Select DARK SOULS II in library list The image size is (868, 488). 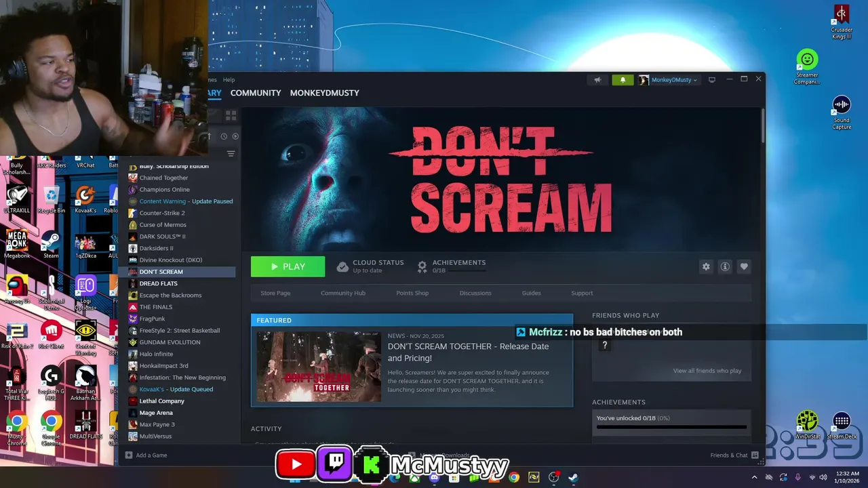[162, 237]
